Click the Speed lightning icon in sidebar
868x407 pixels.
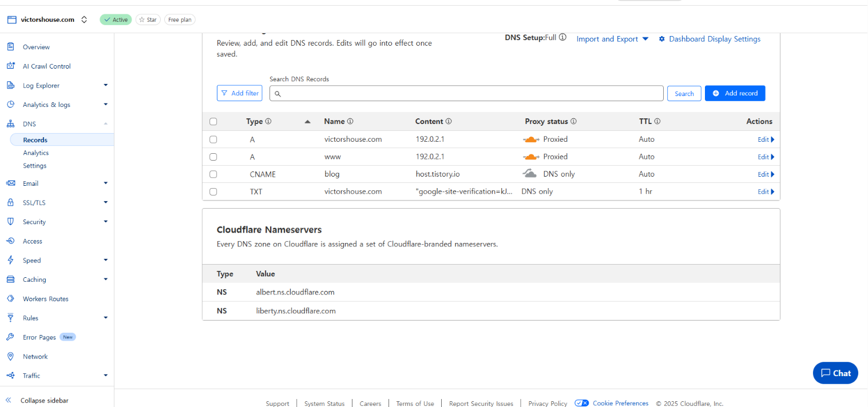pos(11,260)
